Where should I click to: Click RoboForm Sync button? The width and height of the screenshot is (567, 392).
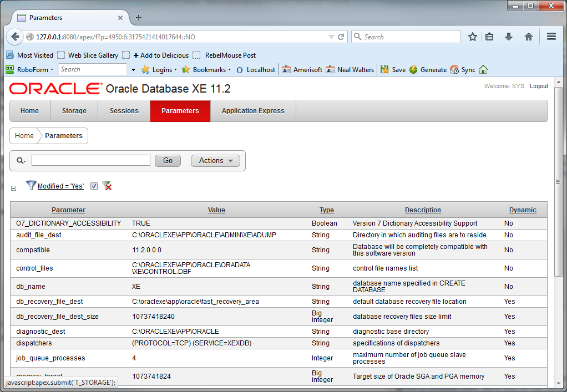click(463, 70)
